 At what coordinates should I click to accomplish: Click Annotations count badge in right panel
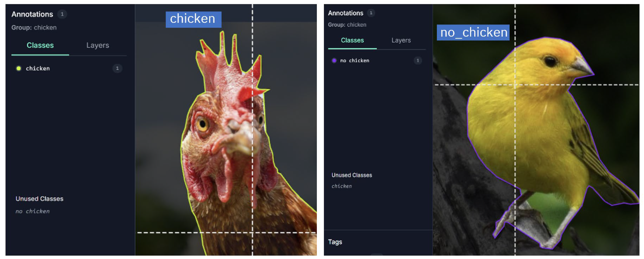(371, 13)
